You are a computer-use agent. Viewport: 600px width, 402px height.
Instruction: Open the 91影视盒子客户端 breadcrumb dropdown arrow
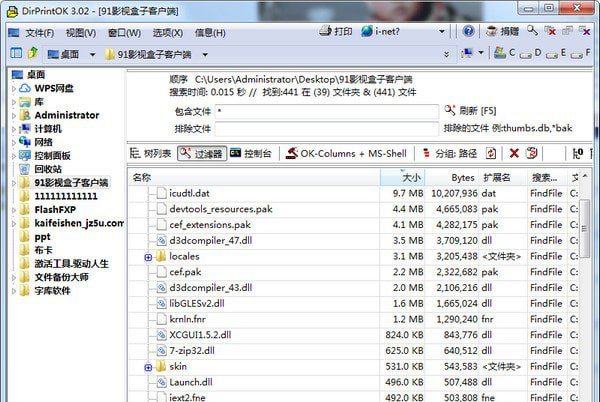coord(205,55)
